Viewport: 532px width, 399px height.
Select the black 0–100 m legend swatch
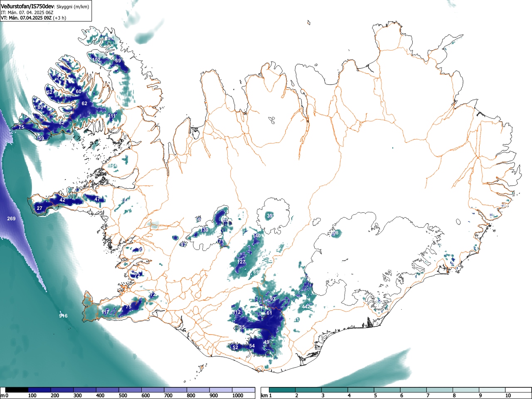17,390
